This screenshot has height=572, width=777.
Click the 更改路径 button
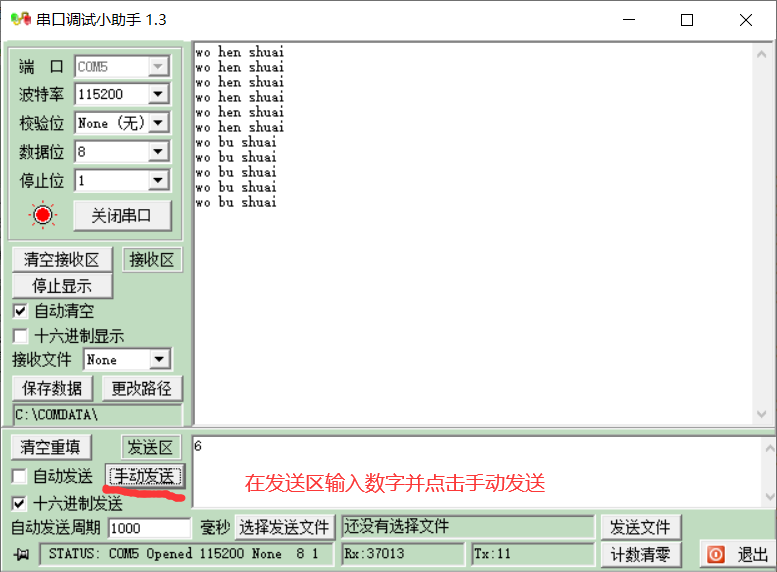click(142, 388)
